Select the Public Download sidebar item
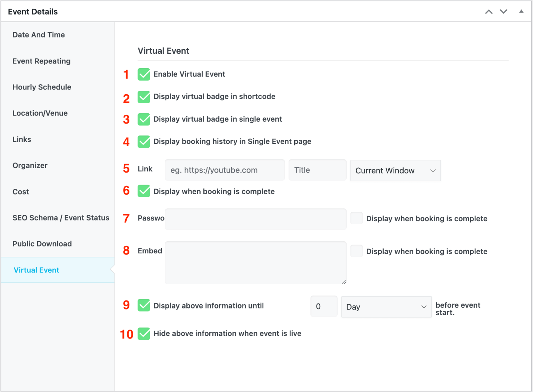This screenshot has width=533, height=392. point(42,244)
